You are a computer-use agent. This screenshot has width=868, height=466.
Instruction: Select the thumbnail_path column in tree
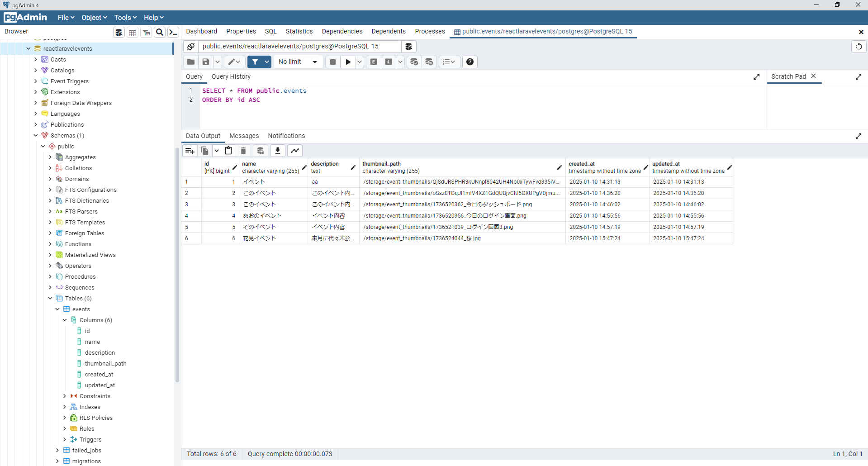[105, 363]
